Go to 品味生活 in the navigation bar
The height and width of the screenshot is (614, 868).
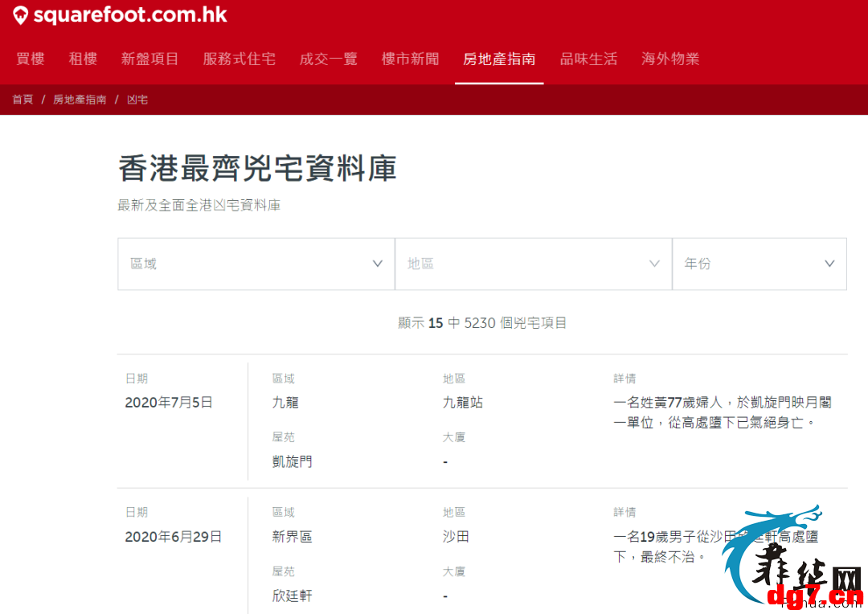[588, 59]
